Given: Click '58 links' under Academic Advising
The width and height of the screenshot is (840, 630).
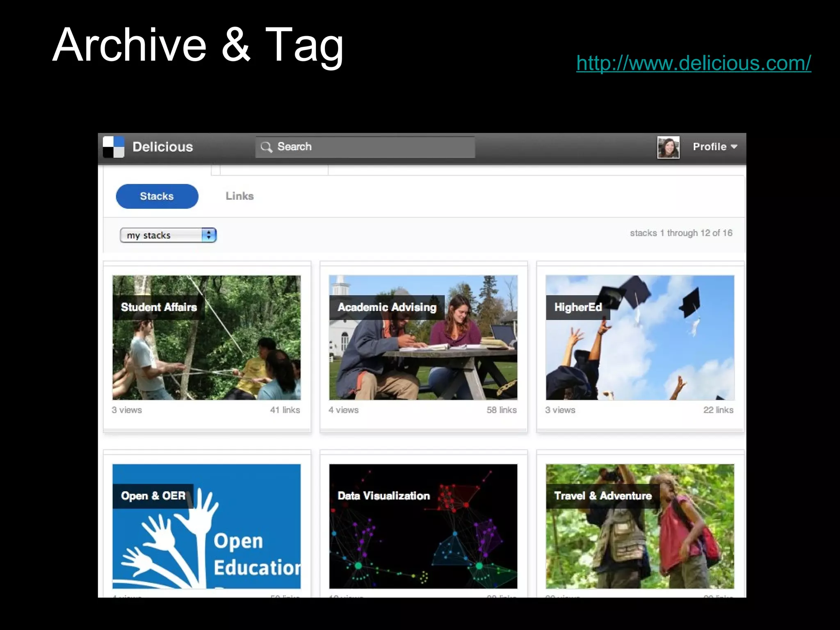Looking at the screenshot, I should click(502, 410).
